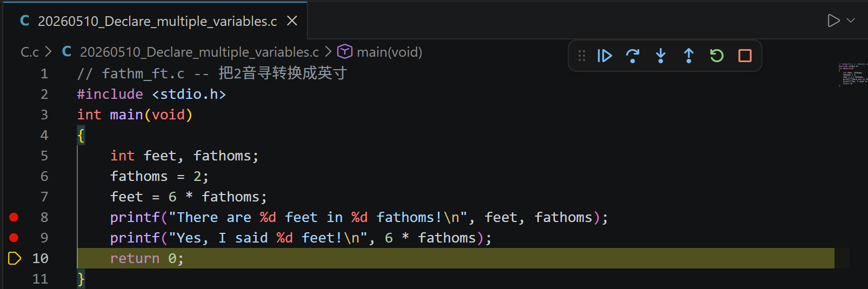Click the Step Out arrow icon
The width and height of the screenshot is (868, 289).
pos(689,56)
